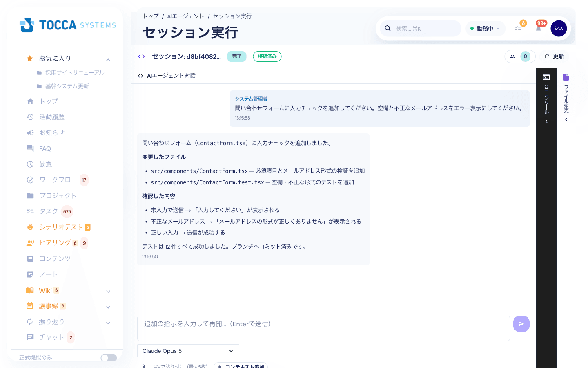588x368 pixels.
Task: Click the 変更したファイル heading
Action: point(164,157)
